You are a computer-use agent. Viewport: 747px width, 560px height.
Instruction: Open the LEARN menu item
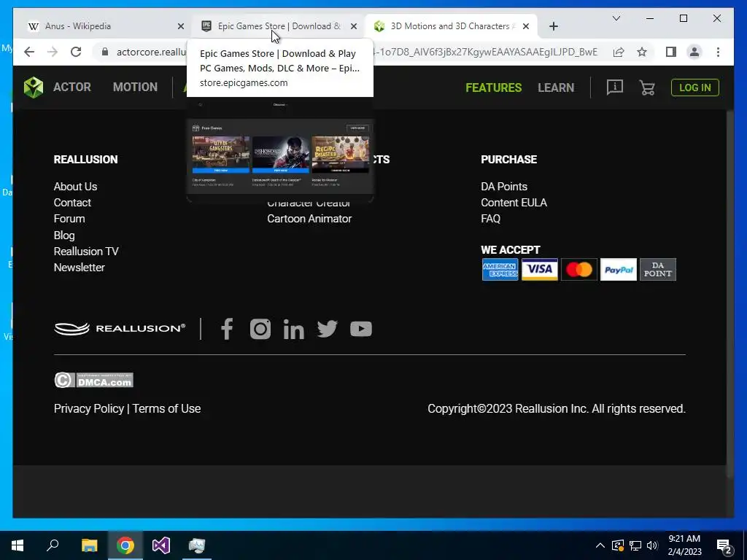[x=556, y=87]
